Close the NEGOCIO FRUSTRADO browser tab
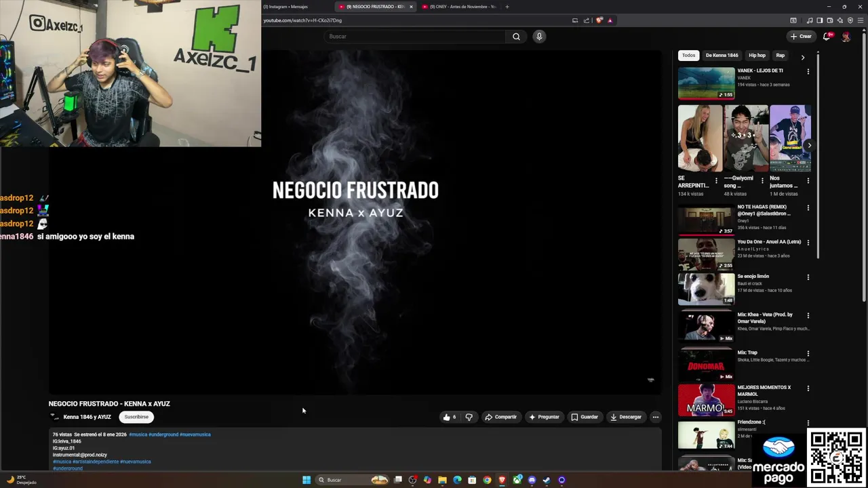This screenshot has width=868, height=488. [411, 7]
